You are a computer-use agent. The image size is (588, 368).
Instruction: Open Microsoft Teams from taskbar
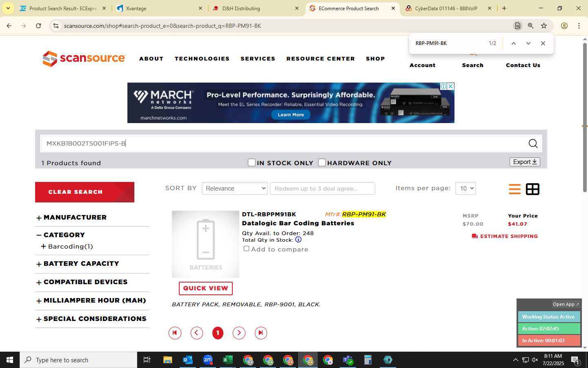(x=348, y=360)
